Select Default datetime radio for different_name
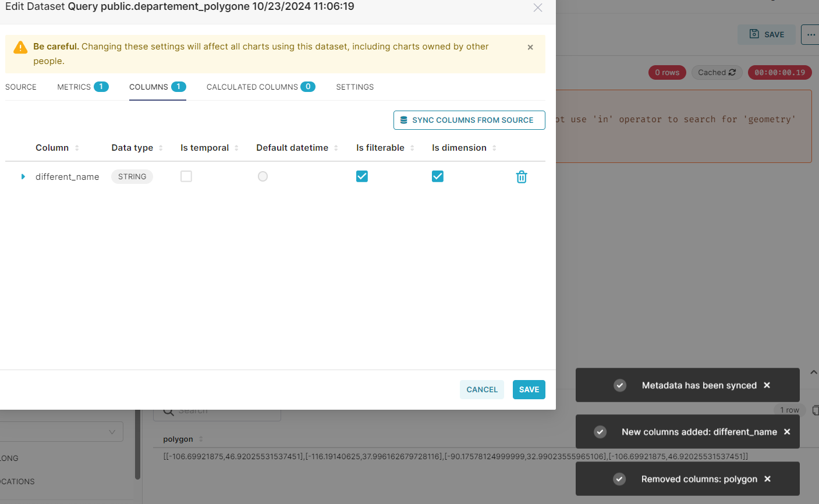Viewport: 819px width, 504px height. coord(263,176)
